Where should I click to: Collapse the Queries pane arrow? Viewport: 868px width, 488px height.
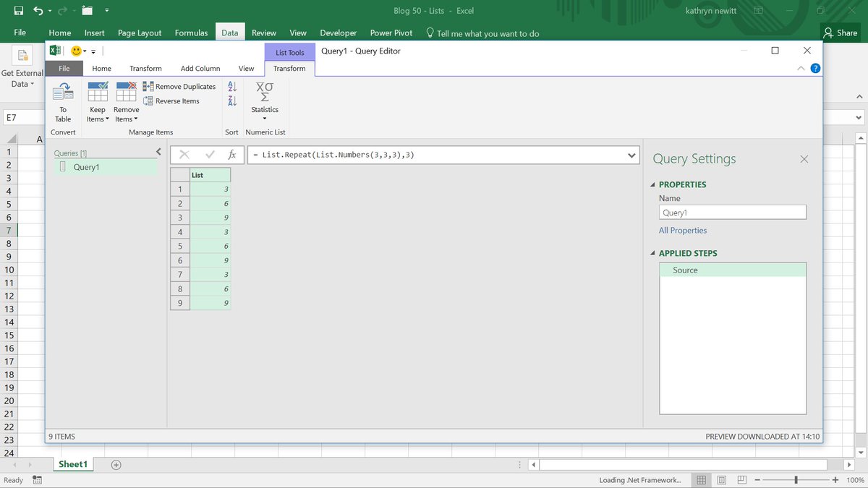pyautogui.click(x=158, y=152)
